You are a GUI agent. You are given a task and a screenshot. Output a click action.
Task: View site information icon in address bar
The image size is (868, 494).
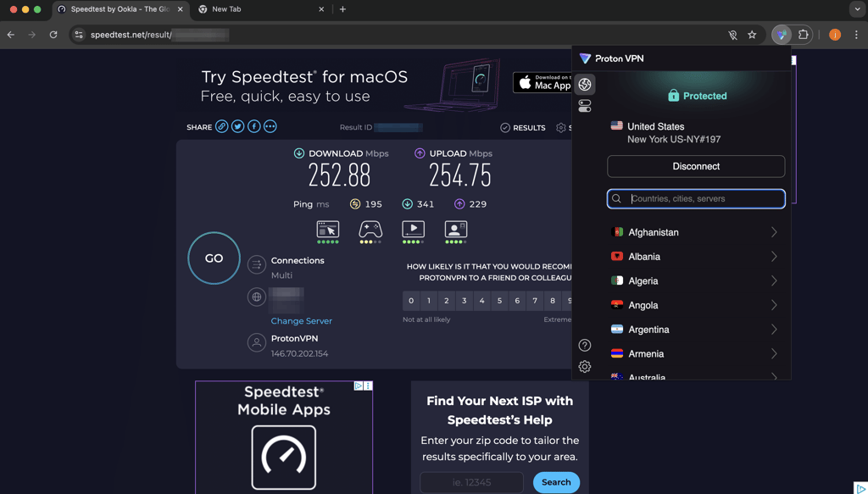coord(79,35)
